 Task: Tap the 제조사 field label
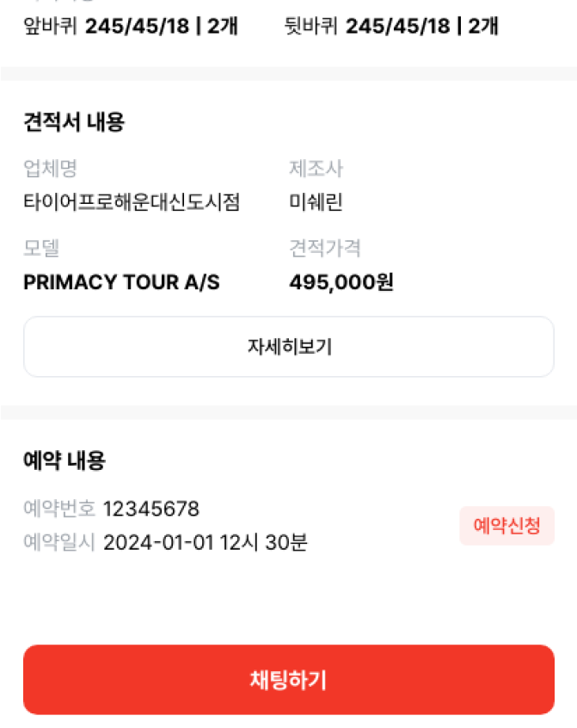point(316,169)
